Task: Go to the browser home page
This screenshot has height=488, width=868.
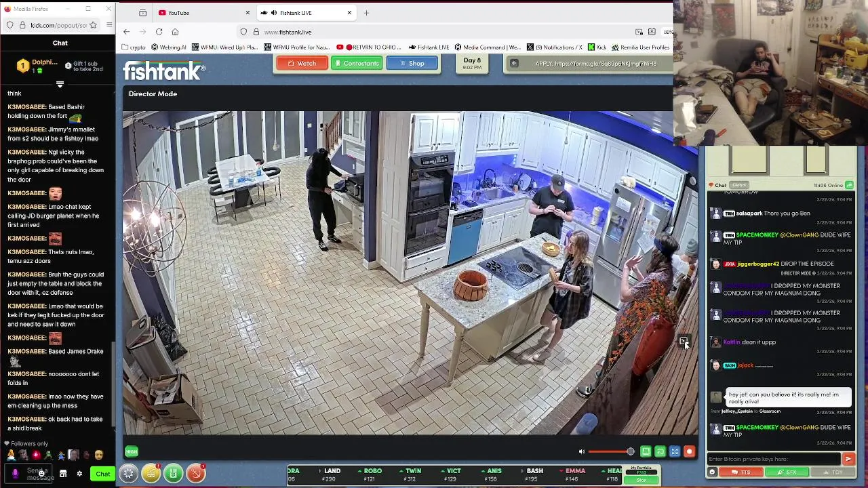Action: click(x=175, y=32)
